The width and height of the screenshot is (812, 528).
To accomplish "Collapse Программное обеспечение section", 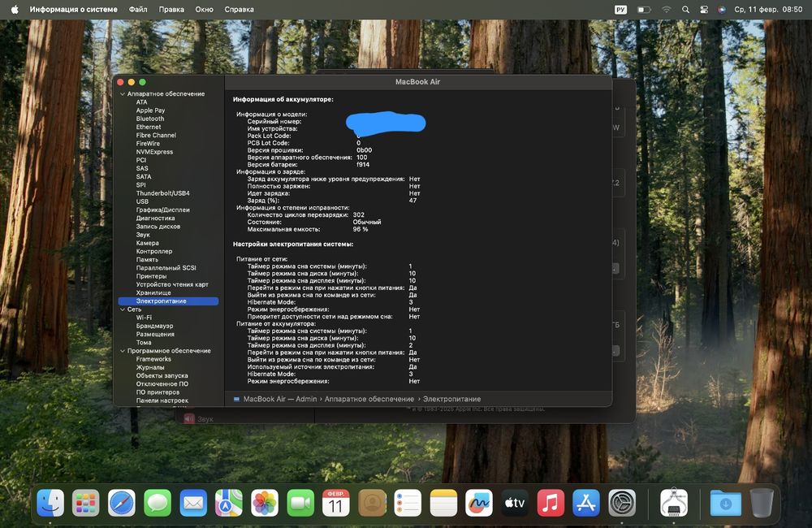I will tap(123, 351).
